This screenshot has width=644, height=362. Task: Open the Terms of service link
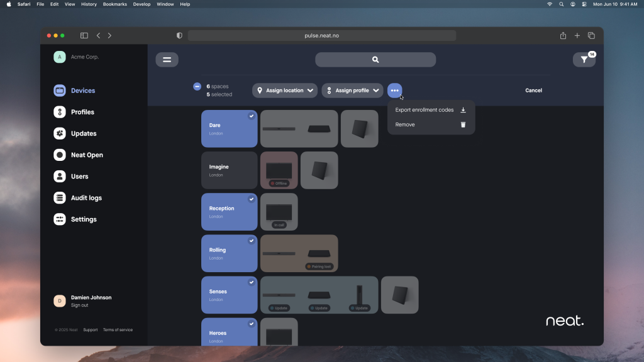(118, 330)
